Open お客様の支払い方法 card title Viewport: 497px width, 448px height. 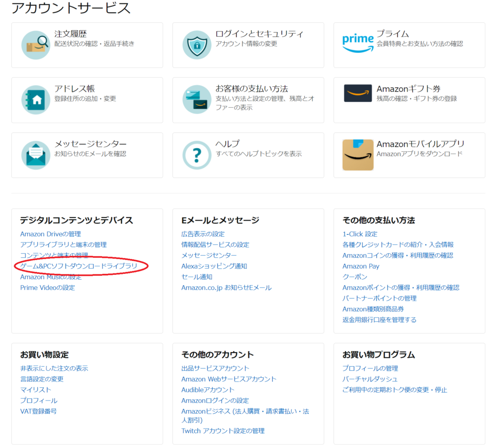pyautogui.click(x=252, y=89)
